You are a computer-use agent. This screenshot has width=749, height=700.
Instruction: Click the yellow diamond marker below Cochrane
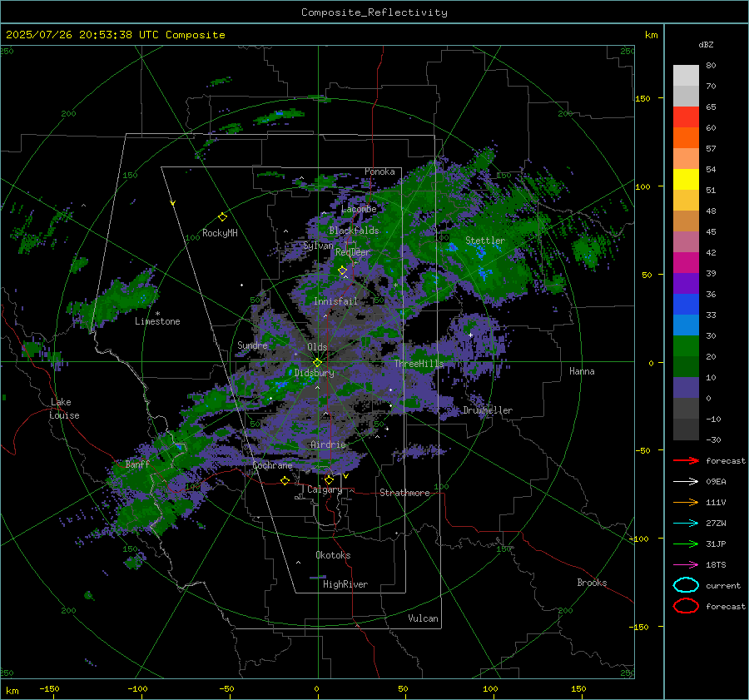click(285, 480)
